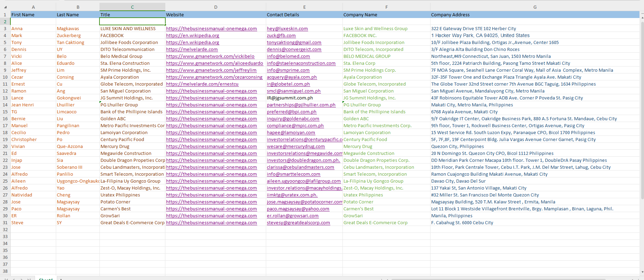Image resolution: width=644 pixels, height=280 pixels.
Task: Open hapee@lamoiyan.com email link
Action: point(291,132)
